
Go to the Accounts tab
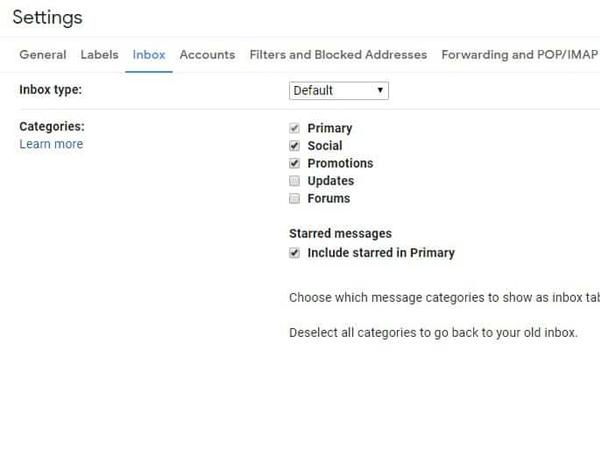tap(207, 55)
